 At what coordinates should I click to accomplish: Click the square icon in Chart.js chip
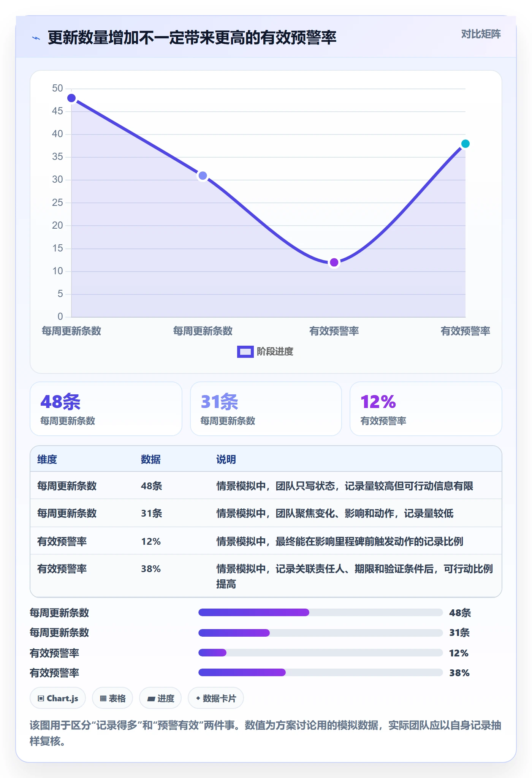coord(41,698)
